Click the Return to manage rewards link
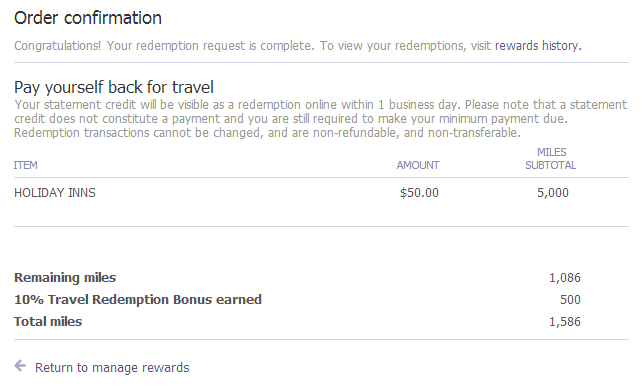 [112, 367]
